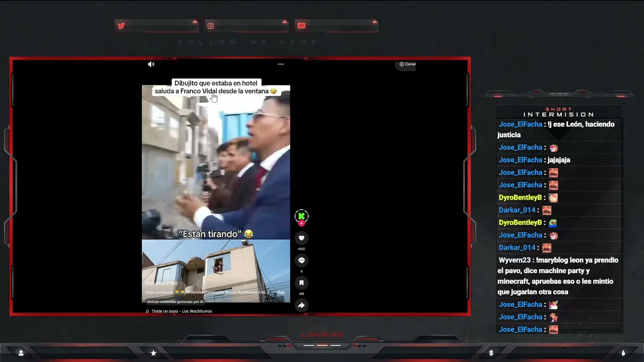
Task: Open the #francovidalalcalde hashtag
Action: coord(205,292)
